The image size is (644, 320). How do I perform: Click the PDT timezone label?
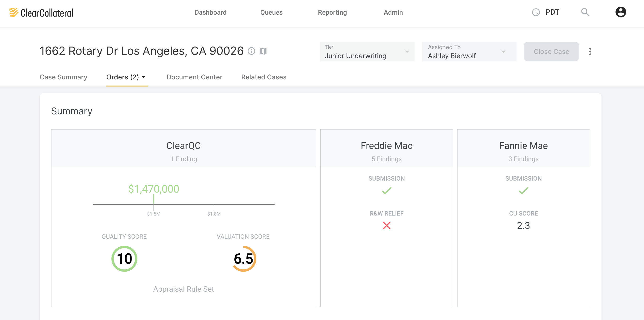tap(552, 12)
